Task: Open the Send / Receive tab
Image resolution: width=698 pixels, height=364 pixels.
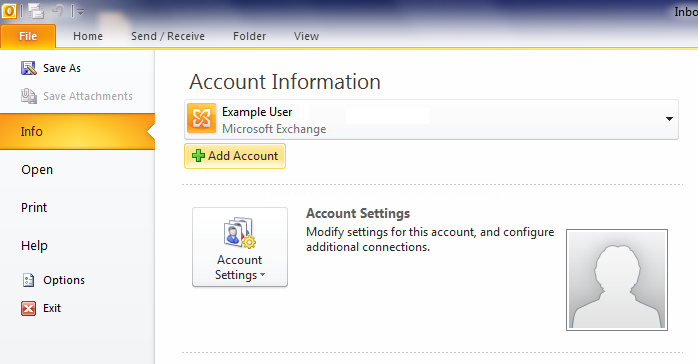Action: [168, 36]
